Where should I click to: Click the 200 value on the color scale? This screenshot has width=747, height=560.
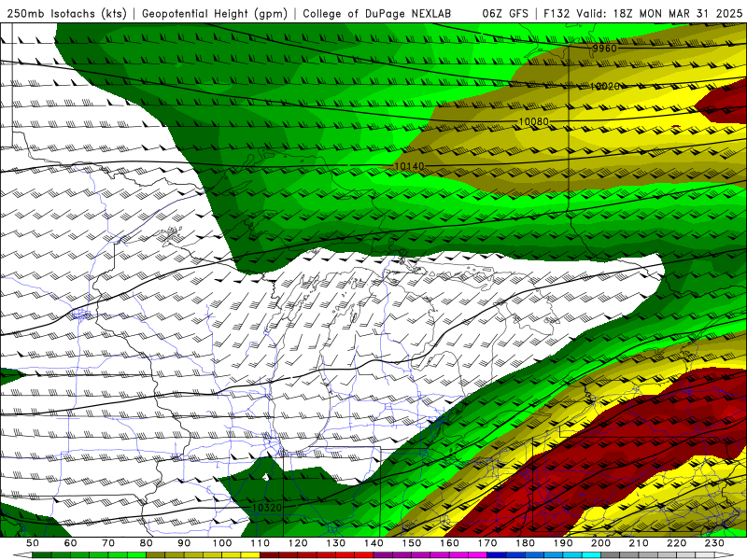click(x=601, y=543)
